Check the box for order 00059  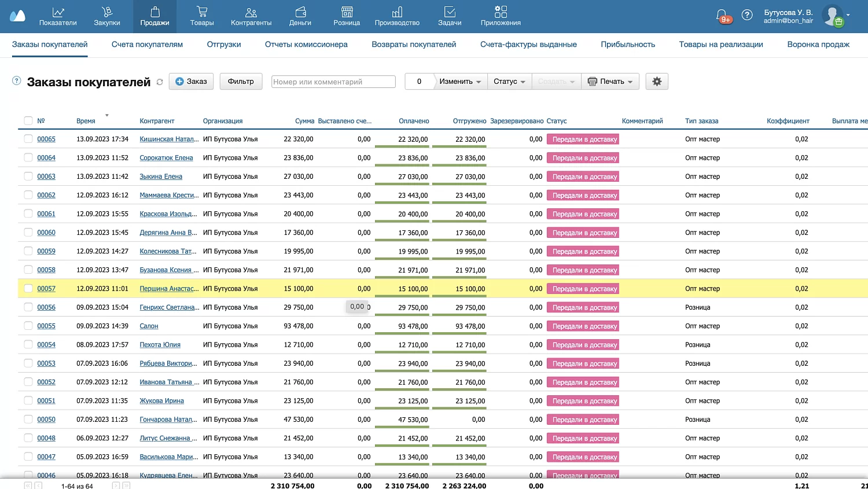point(28,251)
